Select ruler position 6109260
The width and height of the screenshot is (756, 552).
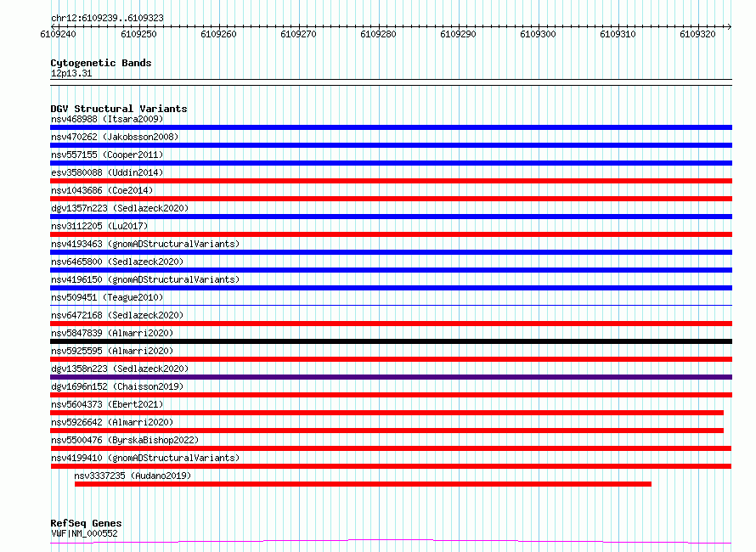click(x=218, y=34)
